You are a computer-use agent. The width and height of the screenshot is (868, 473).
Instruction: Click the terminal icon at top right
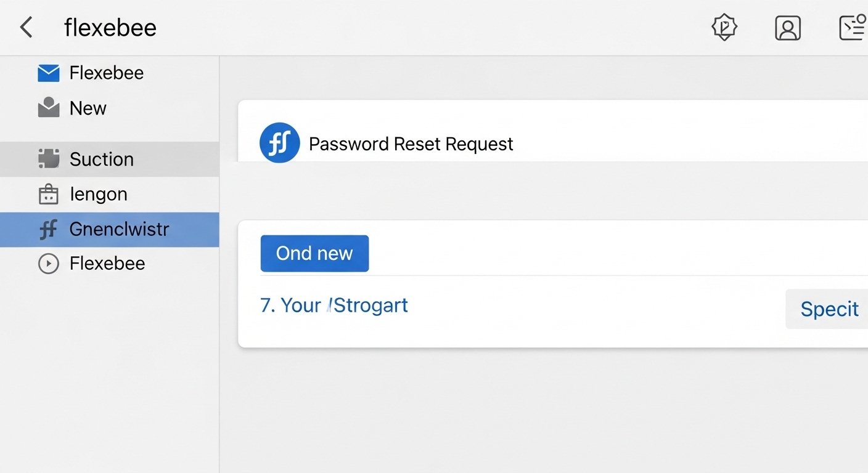852,28
